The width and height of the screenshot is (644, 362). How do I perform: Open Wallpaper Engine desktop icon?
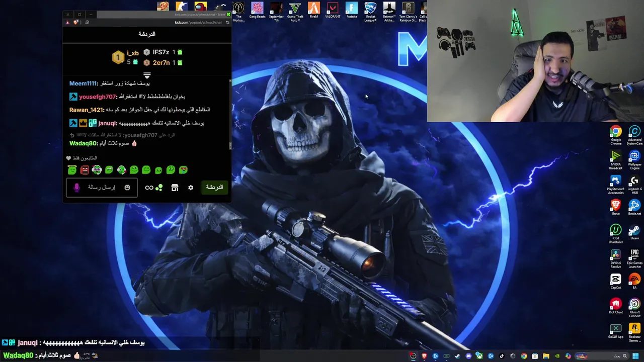(634, 160)
